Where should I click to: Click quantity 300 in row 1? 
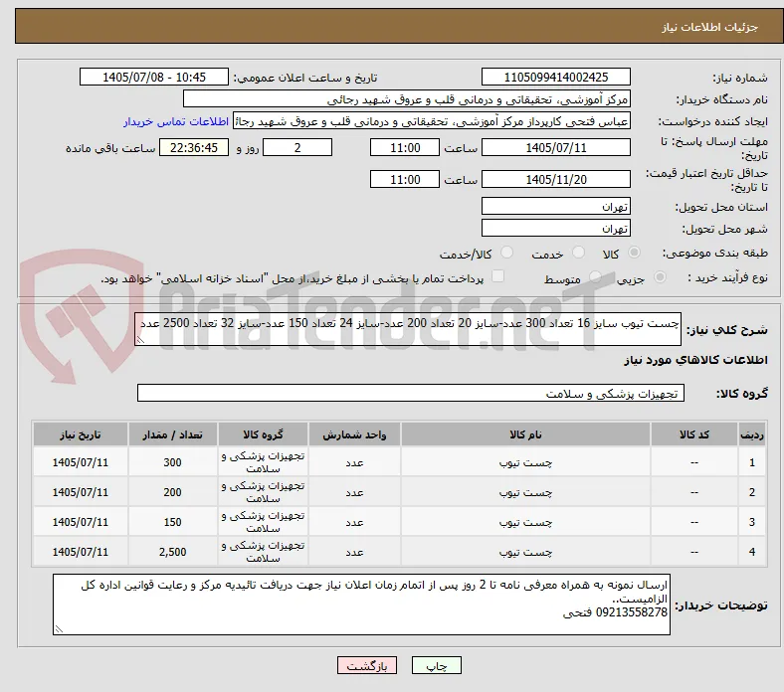[172, 462]
